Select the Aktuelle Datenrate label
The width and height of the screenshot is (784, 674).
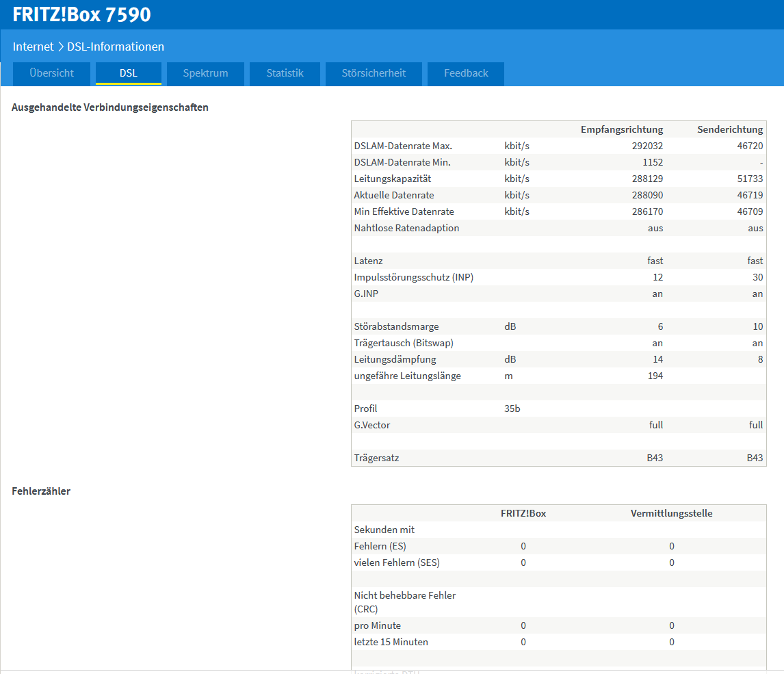[x=394, y=195]
